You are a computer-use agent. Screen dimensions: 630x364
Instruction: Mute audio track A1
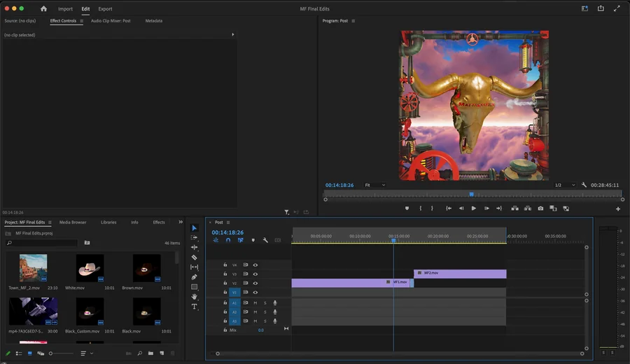pos(255,303)
